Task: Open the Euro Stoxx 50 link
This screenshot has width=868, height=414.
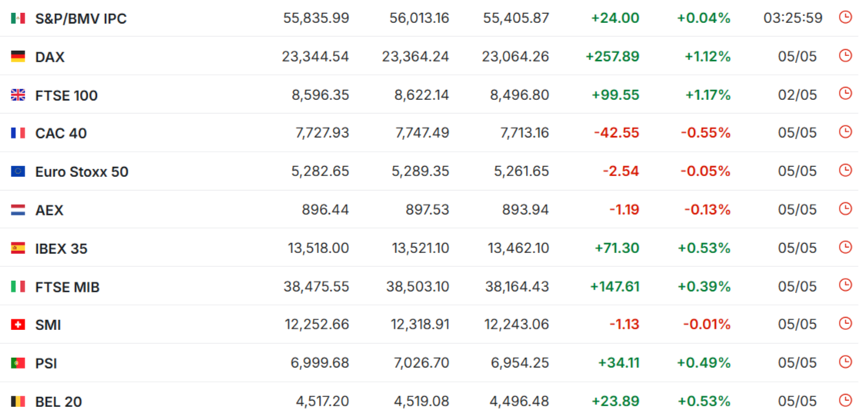Action: pyautogui.click(x=82, y=172)
